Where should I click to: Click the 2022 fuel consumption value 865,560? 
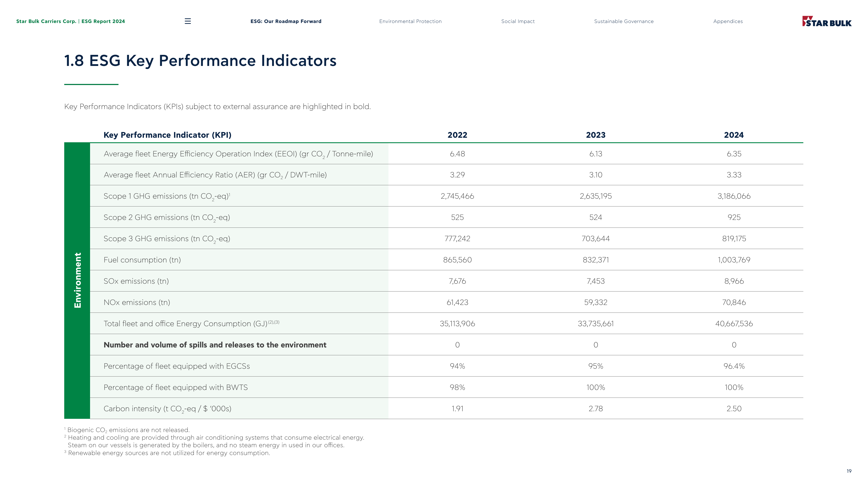[457, 260]
